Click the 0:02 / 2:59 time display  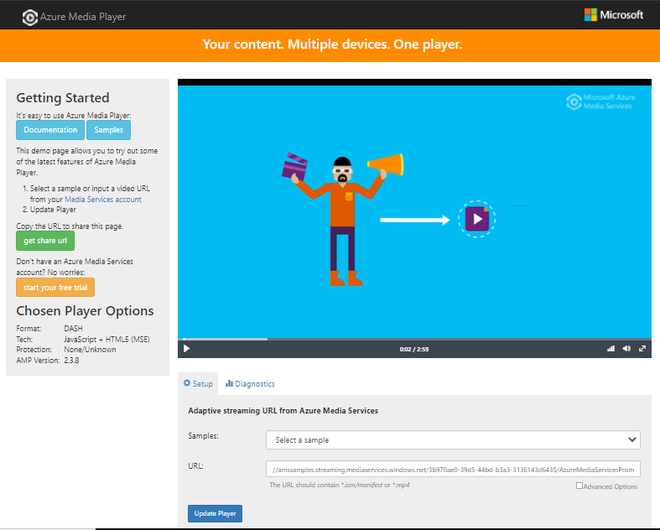coord(414,349)
